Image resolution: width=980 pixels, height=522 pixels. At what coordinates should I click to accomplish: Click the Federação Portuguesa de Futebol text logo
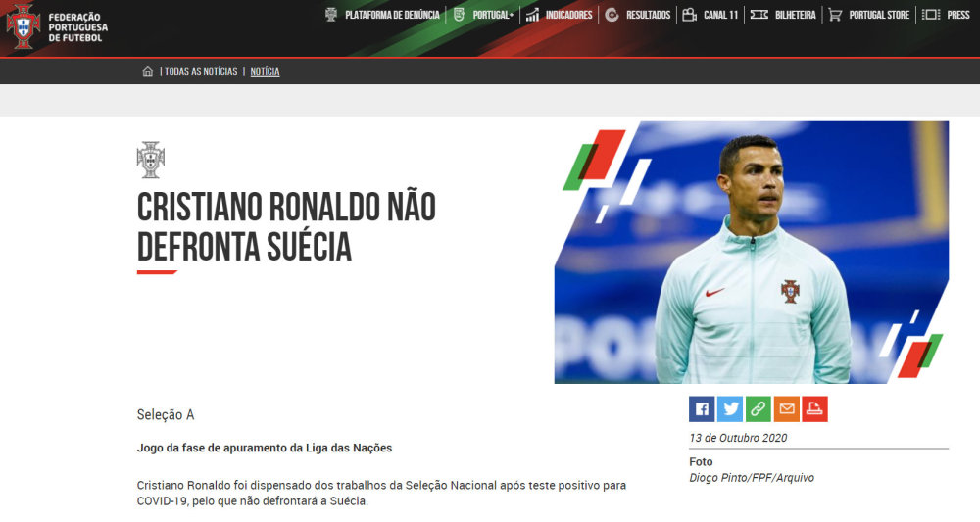(78, 27)
